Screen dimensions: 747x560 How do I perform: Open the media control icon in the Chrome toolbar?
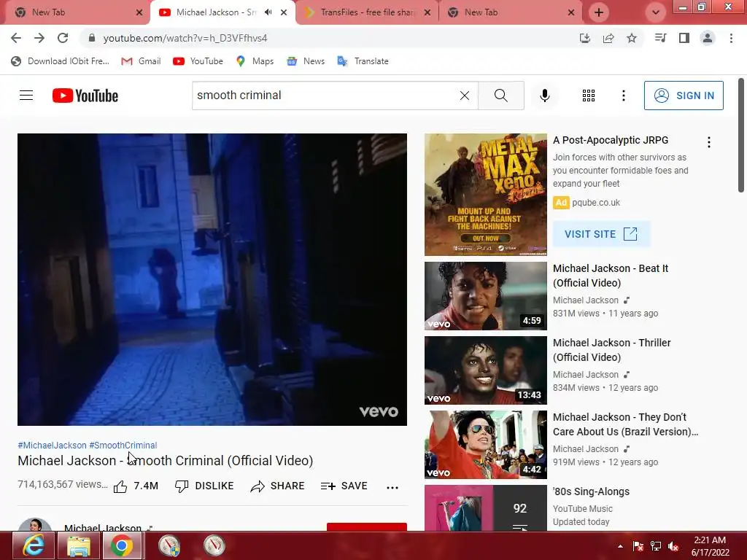coord(661,38)
